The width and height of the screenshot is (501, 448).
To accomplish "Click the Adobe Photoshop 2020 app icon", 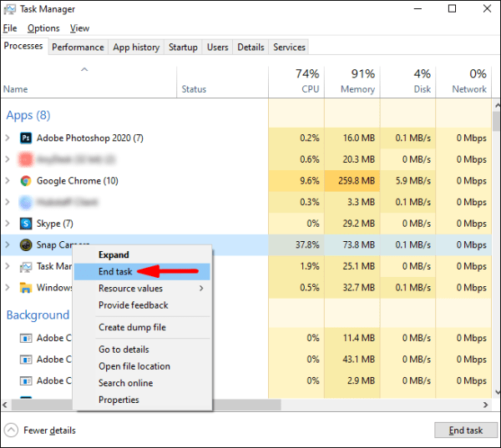I will (x=26, y=138).
